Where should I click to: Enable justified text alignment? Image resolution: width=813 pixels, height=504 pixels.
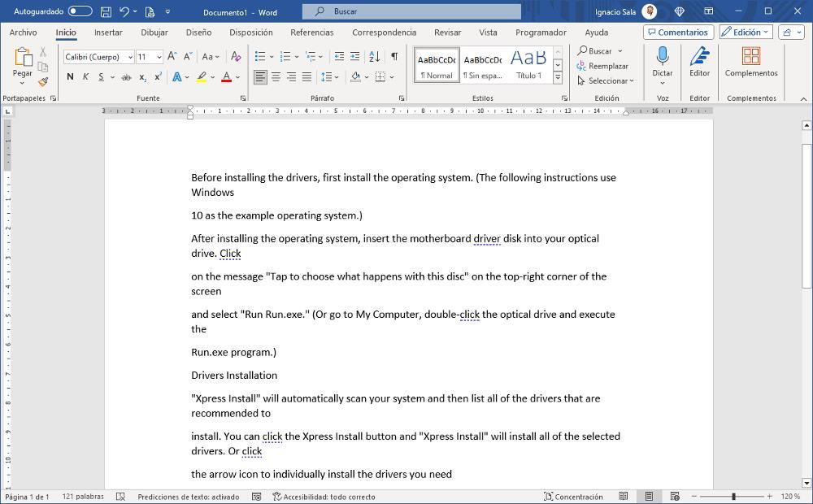(x=306, y=76)
